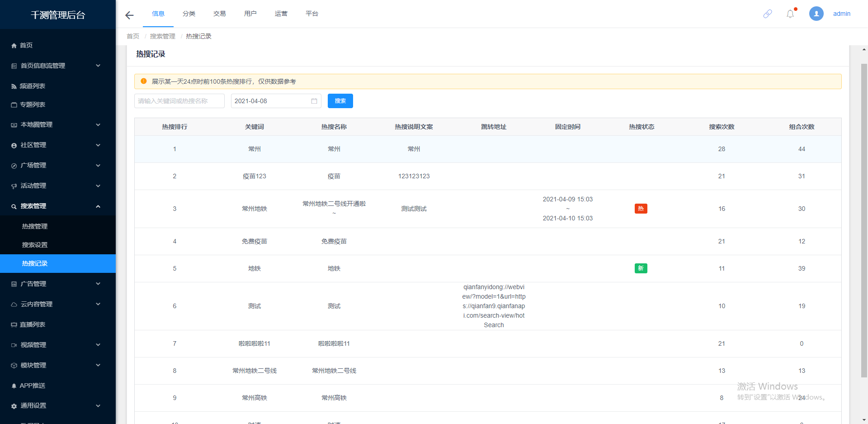Expand the 通用设置 chevron
This screenshot has height=424, width=868.
pyautogui.click(x=98, y=406)
